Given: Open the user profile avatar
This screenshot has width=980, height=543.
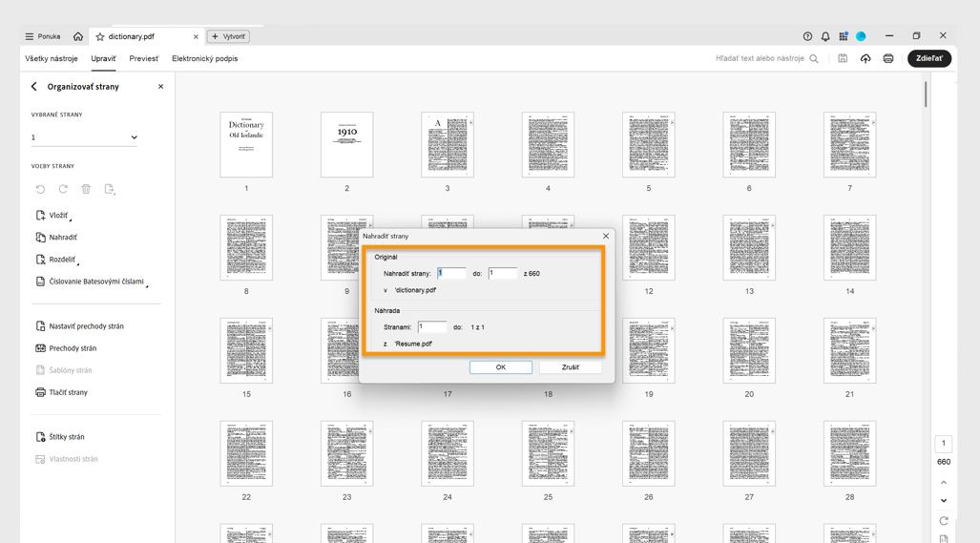Looking at the screenshot, I should click(861, 36).
